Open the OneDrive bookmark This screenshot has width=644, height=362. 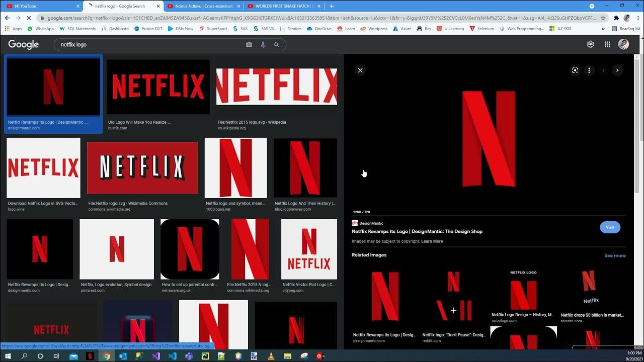319,29
